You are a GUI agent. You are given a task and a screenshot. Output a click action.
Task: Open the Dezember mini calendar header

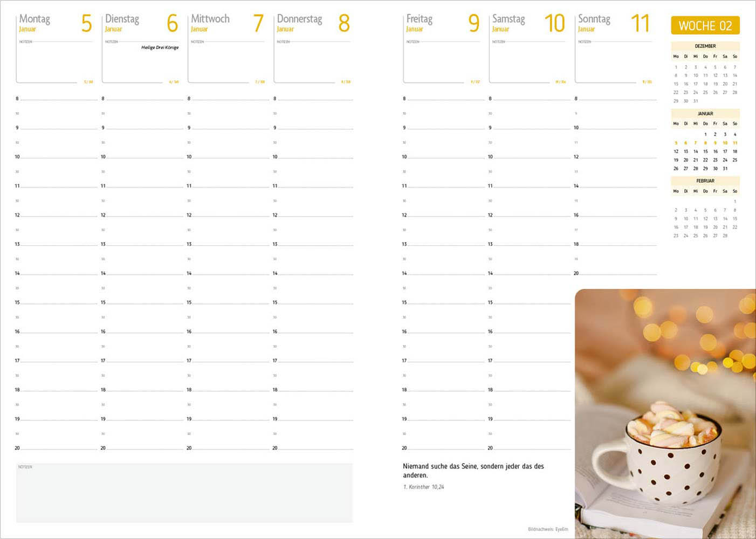tap(705, 46)
